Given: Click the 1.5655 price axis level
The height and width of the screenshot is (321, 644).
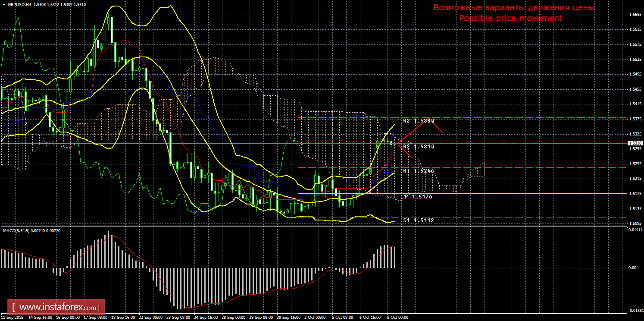Looking at the screenshot, I should pyautogui.click(x=635, y=14).
